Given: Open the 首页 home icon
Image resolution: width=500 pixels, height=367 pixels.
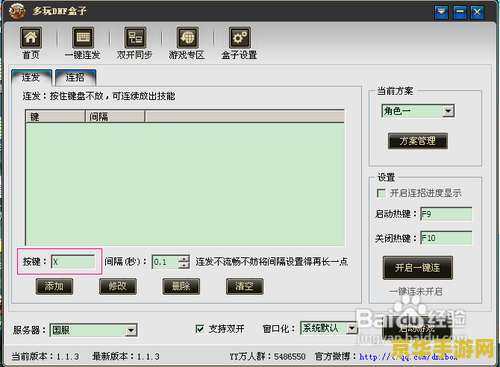Looking at the screenshot, I should coord(31,38).
